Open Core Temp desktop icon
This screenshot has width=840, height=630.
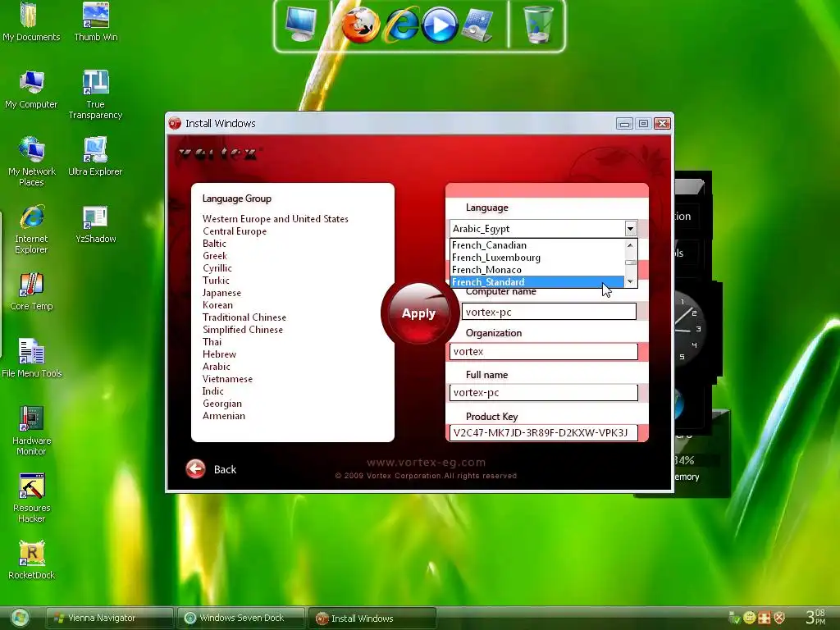click(31, 291)
